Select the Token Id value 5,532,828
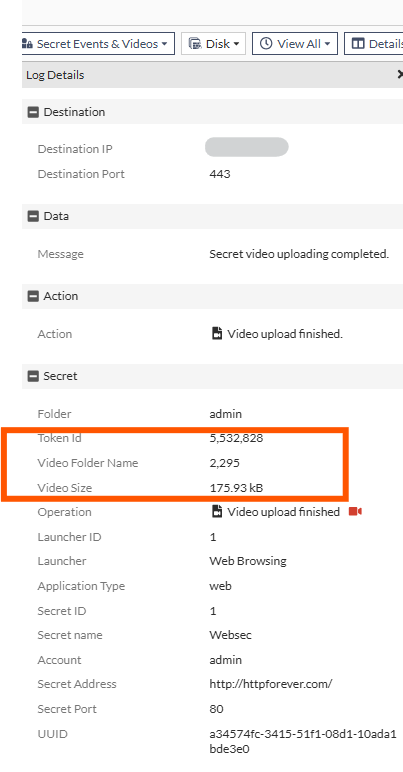 tap(236, 438)
